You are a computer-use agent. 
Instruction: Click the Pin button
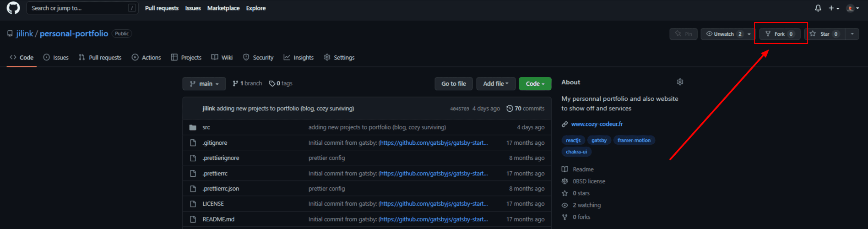click(684, 34)
